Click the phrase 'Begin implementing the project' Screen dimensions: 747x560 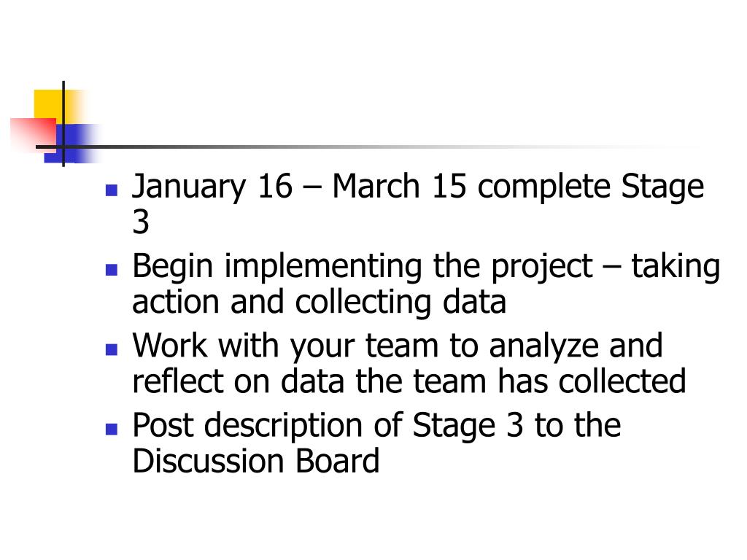click(362, 266)
